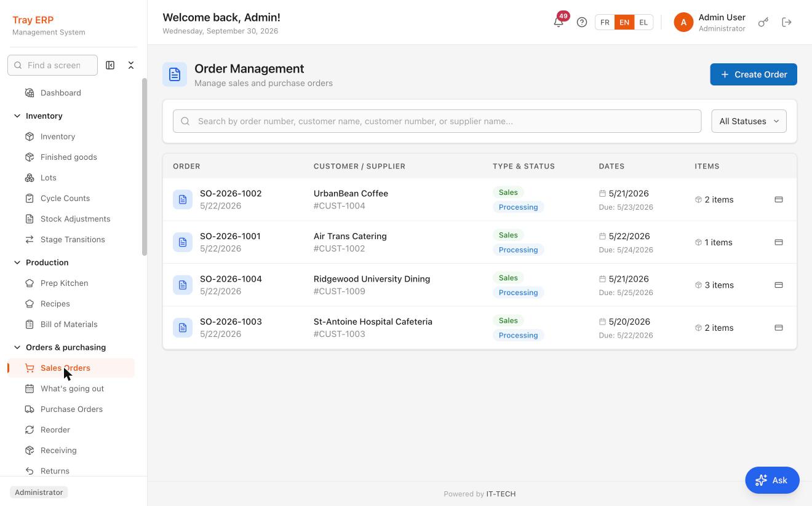Click document icon of order SO-2026-1001

tap(183, 242)
